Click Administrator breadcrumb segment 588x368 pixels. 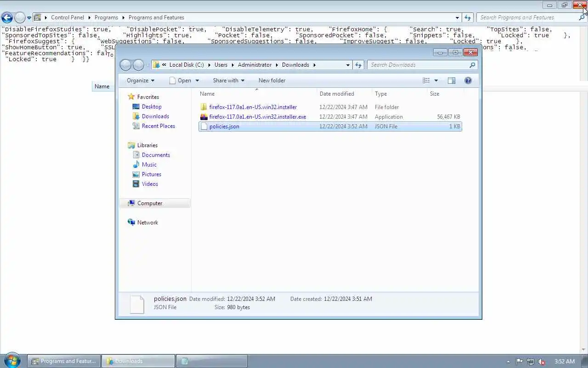point(254,65)
